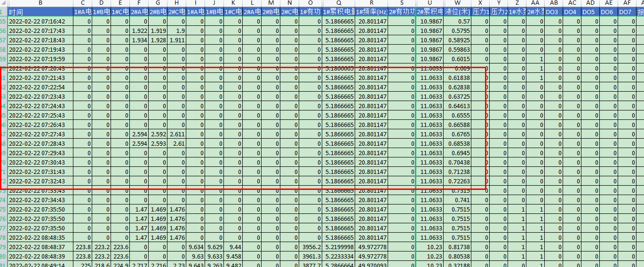Click the cell containing 5.2199998
This screenshot has height=267, width=644.
pyautogui.click(x=339, y=247)
